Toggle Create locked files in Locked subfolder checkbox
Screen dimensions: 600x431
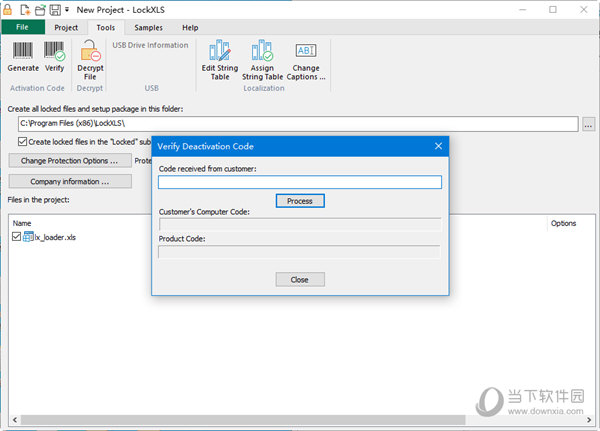tap(23, 142)
